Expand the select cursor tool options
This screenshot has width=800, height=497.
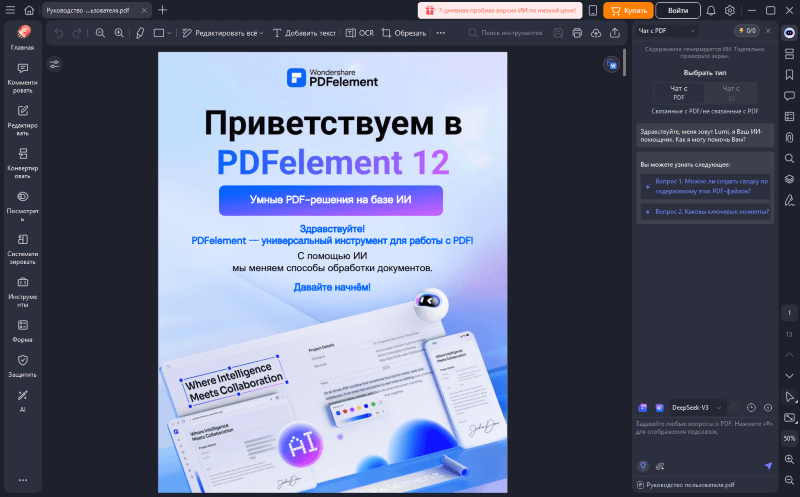(789, 396)
